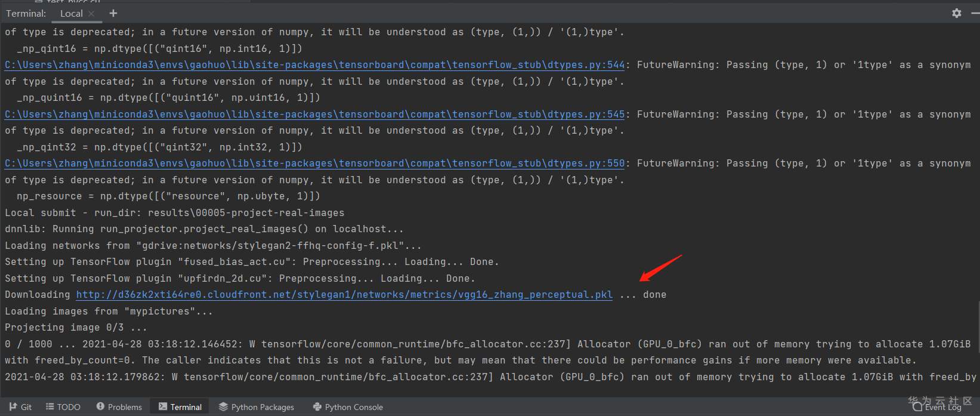Close the Local terminal tab
The width and height of the screenshot is (980, 416).
coord(91,13)
